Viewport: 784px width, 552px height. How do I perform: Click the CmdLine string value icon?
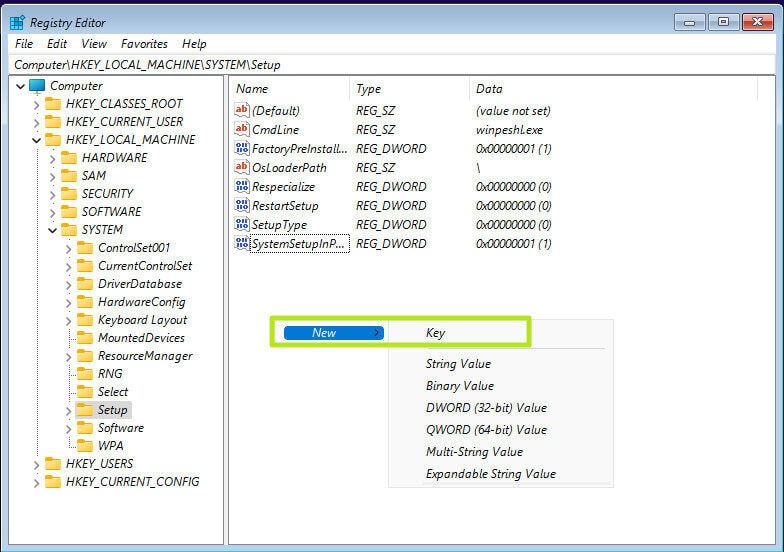241,130
